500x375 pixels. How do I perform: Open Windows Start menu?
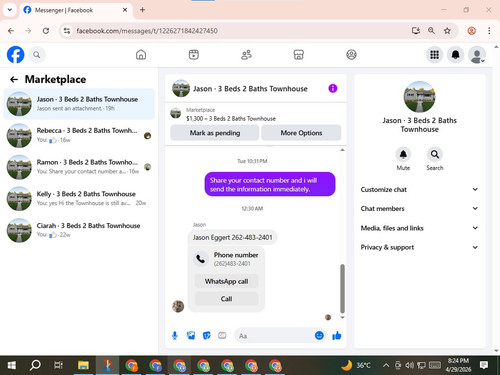point(12,366)
